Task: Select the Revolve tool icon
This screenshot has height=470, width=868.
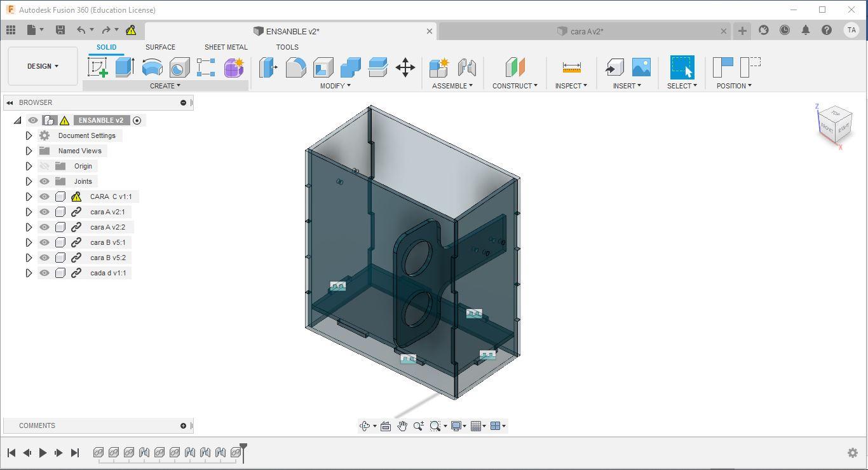Action: (152, 67)
